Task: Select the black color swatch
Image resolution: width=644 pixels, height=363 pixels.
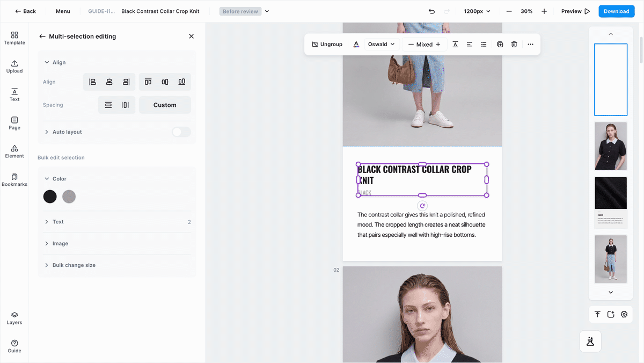Action: click(50, 197)
